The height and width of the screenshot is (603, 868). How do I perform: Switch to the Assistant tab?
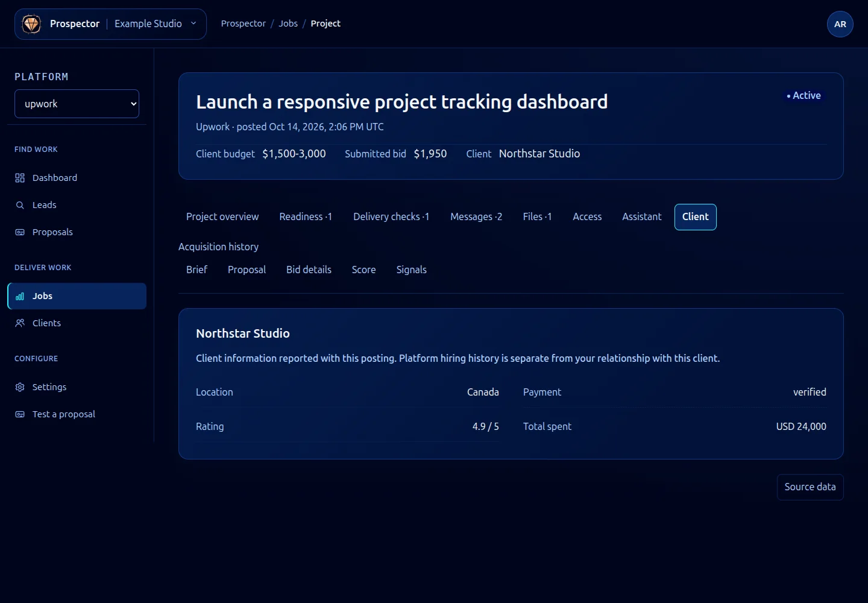point(642,217)
